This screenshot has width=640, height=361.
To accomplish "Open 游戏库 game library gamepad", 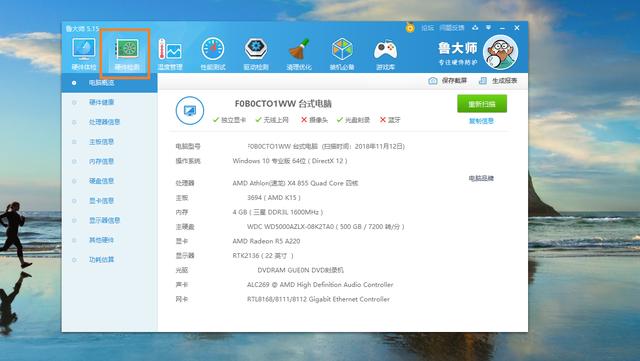I will click(385, 54).
